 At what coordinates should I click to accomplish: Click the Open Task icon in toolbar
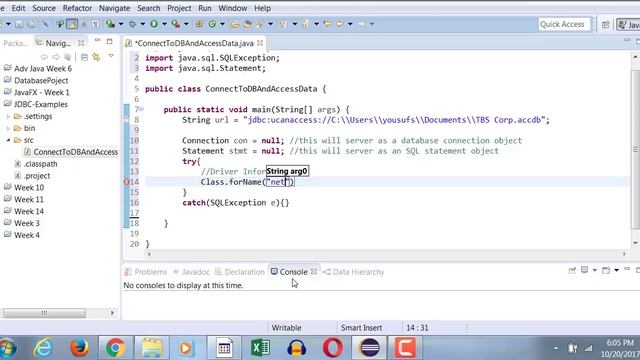(247, 24)
